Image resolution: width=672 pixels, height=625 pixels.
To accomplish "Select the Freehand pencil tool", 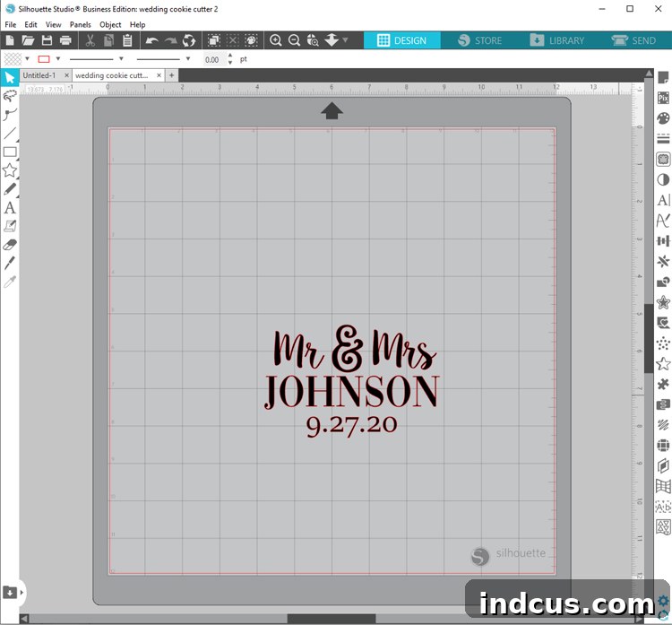I will pos(10,189).
